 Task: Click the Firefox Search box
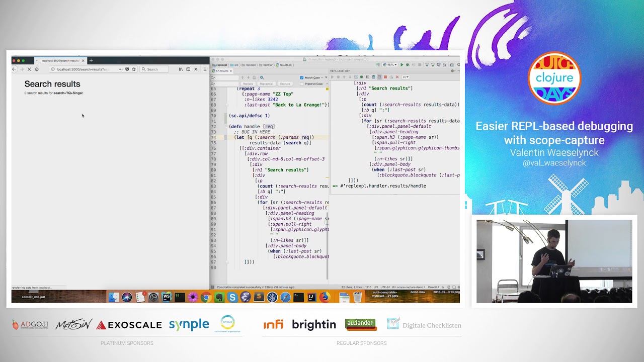tap(154, 69)
